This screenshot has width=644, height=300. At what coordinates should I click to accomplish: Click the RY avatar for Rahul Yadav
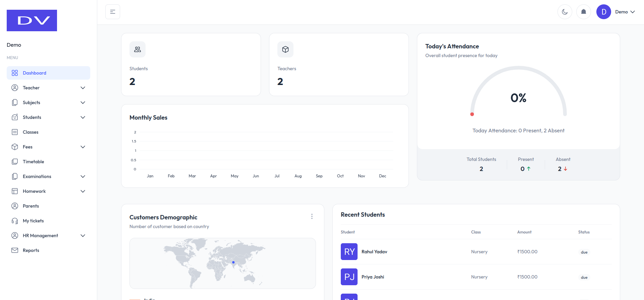(349, 252)
